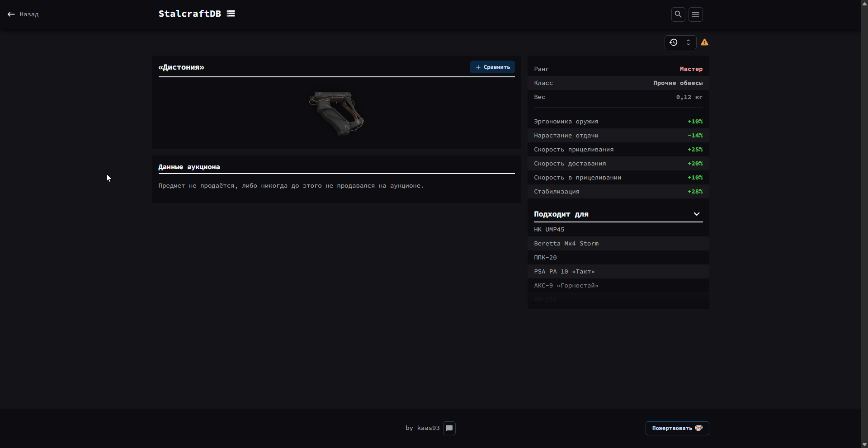This screenshot has height=448, width=868.
Task: Click the chat bubble icon near kaas93
Action: [x=449, y=428]
